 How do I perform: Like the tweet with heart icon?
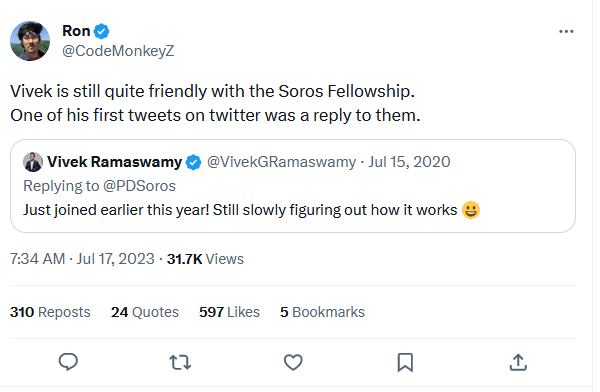(293, 362)
